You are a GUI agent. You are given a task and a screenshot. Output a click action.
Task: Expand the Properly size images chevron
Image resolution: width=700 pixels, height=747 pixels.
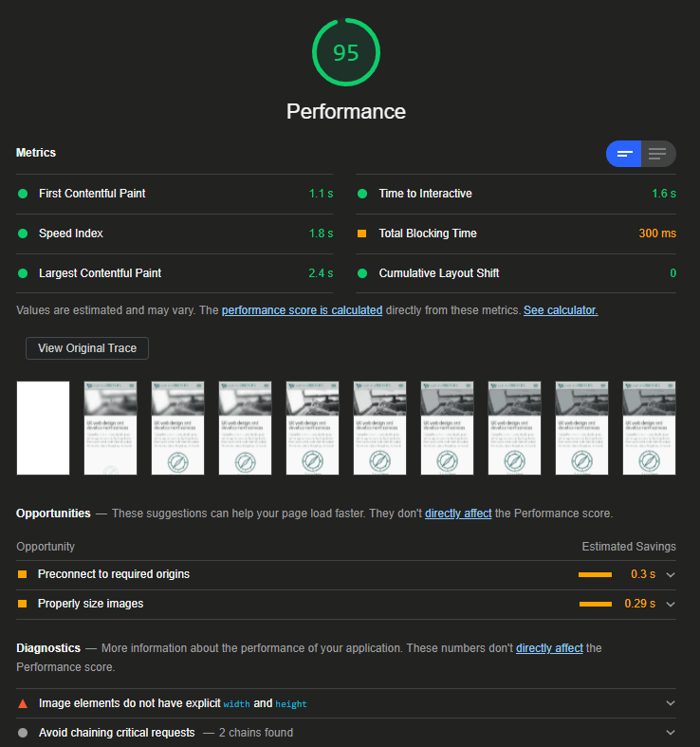click(671, 604)
